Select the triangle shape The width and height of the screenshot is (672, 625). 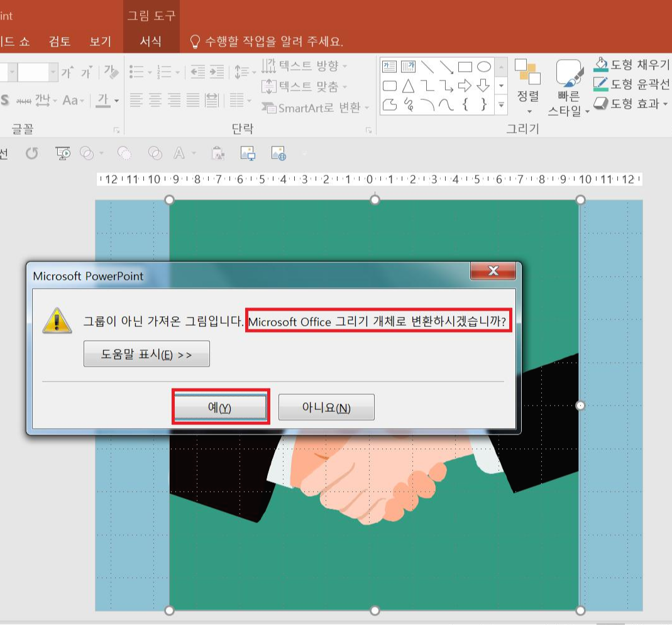click(408, 86)
